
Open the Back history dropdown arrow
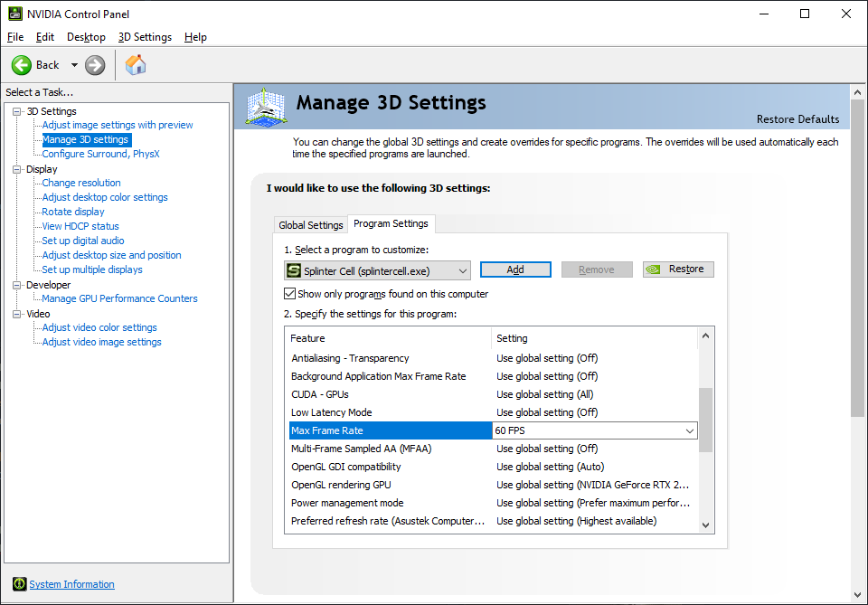[x=74, y=65]
